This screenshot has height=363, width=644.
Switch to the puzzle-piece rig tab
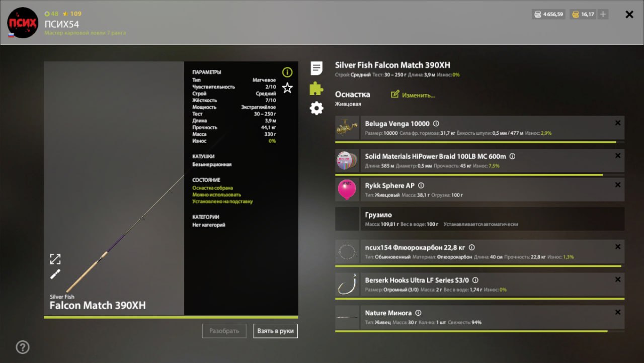[x=316, y=88]
